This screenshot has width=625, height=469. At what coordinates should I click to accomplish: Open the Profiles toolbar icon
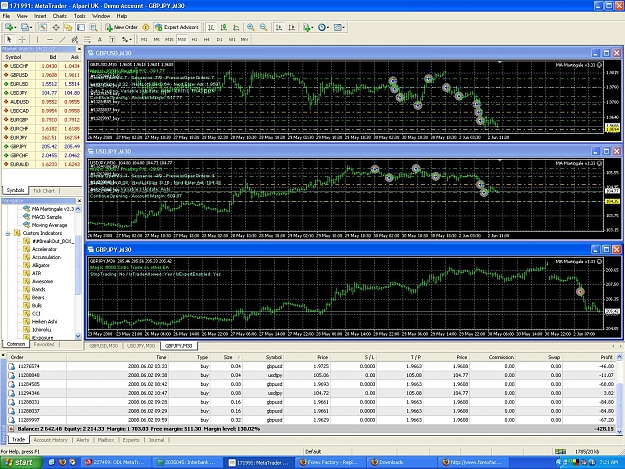click(x=26, y=27)
